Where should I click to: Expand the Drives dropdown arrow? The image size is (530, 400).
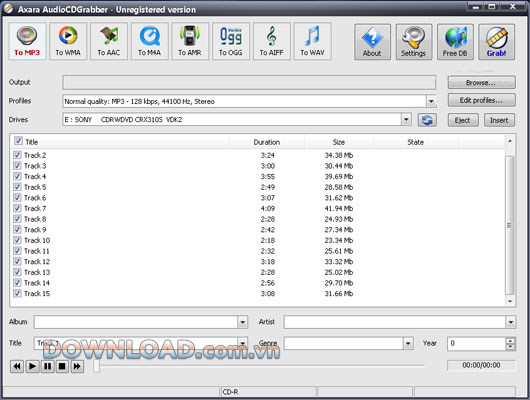coord(406,119)
